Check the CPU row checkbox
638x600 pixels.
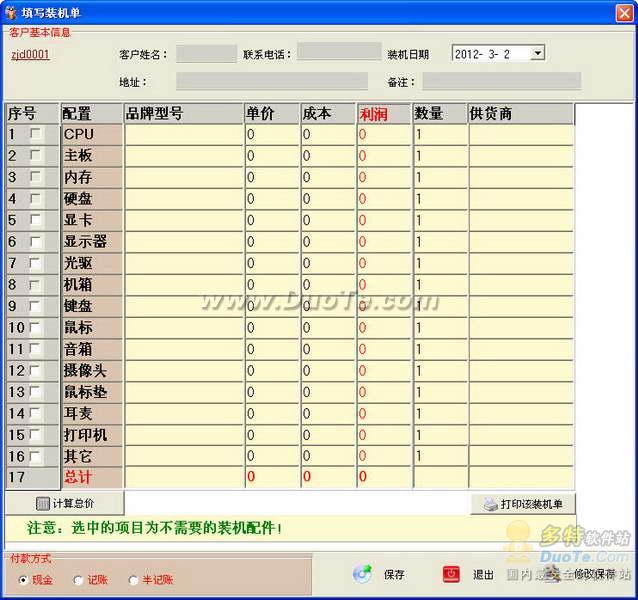pos(36,133)
